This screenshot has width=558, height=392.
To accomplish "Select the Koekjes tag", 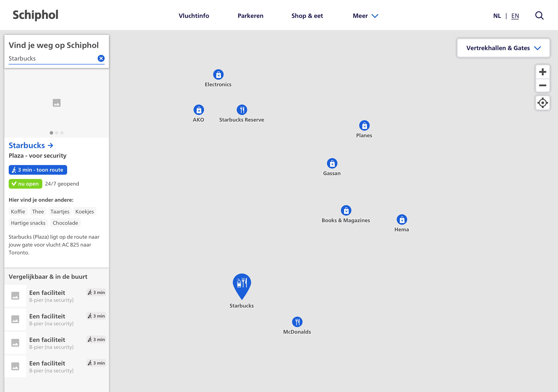I will tap(85, 212).
